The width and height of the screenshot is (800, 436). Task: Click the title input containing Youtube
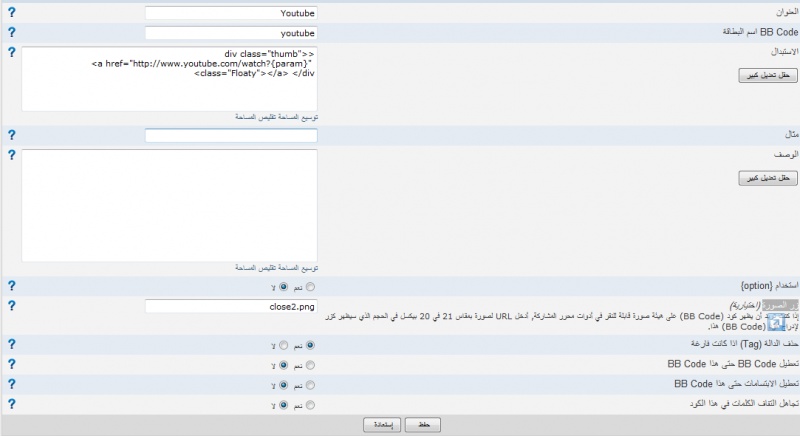point(231,13)
